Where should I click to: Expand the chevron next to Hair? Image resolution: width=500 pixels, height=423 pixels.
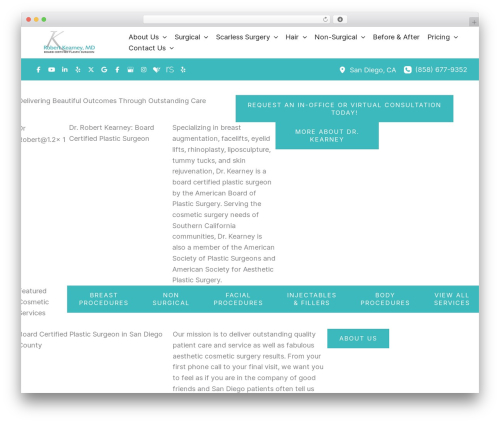click(305, 37)
